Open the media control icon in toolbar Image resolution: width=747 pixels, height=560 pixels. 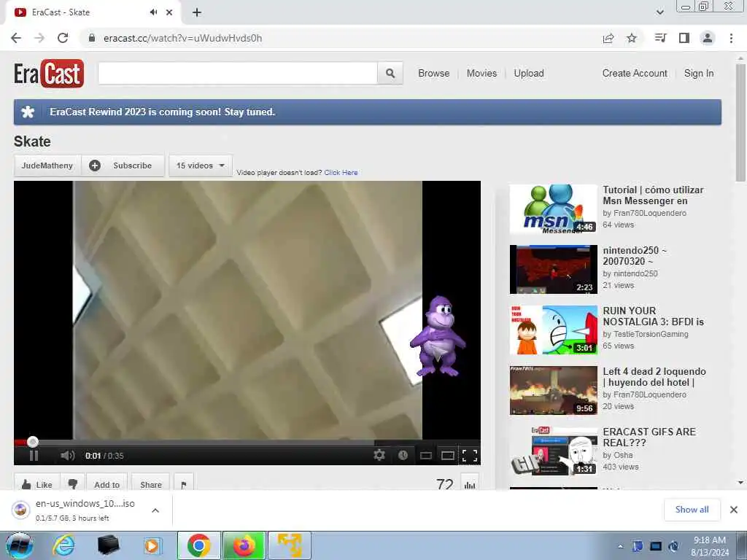click(661, 38)
